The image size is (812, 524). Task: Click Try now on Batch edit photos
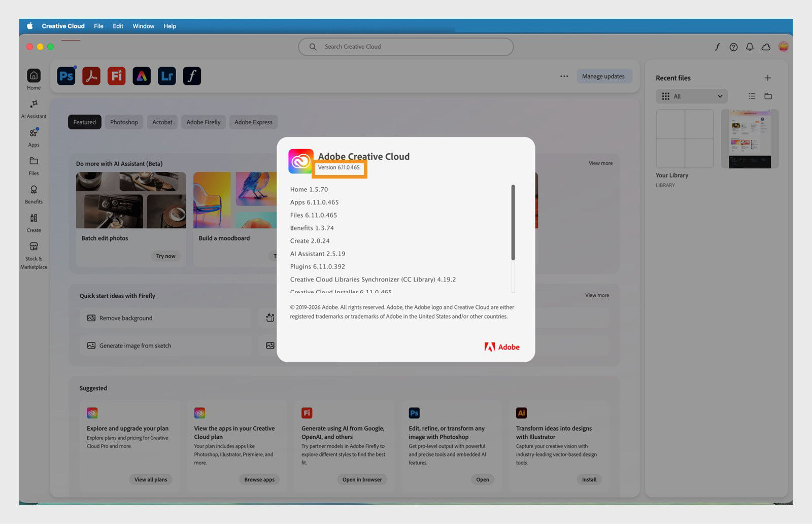point(165,256)
